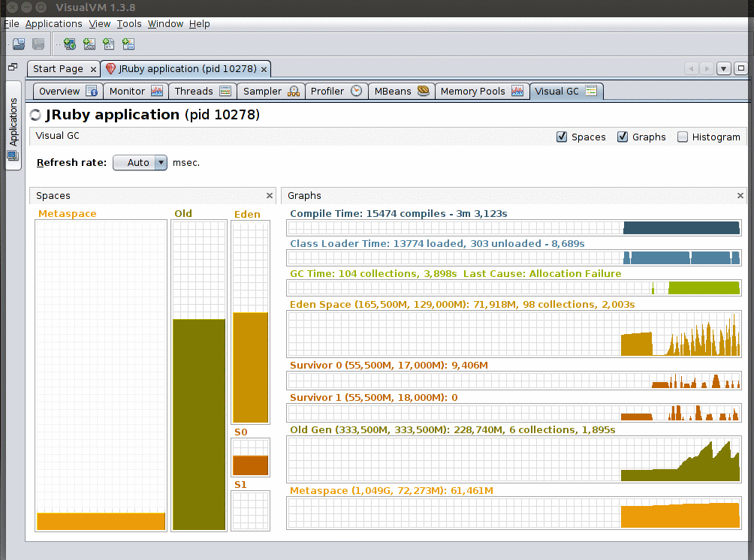Switch to the Monitor tab
Viewport: 754px width, 560px height.
point(136,92)
